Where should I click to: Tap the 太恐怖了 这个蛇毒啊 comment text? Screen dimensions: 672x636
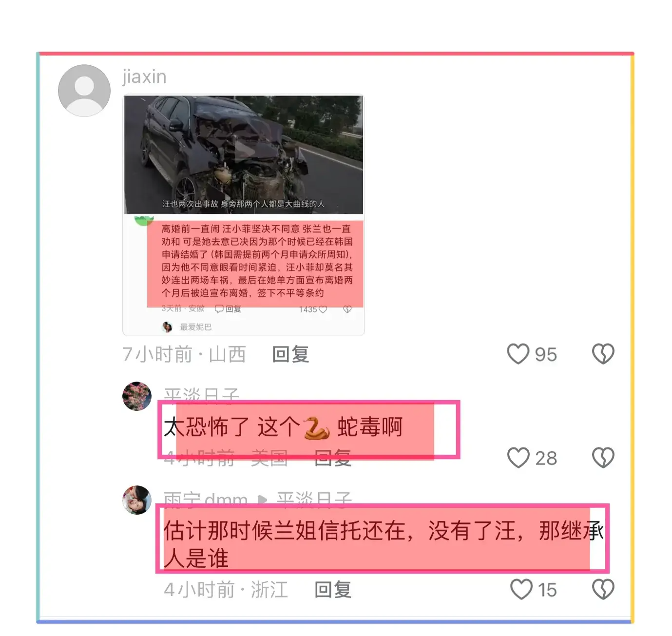coord(283,427)
